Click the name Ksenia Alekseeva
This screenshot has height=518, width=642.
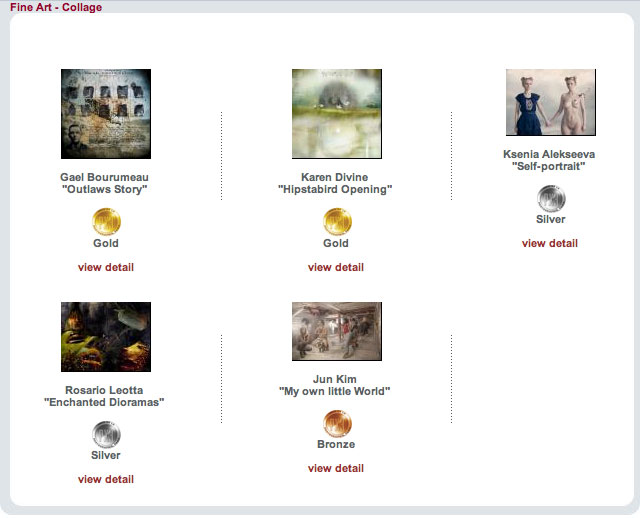[x=549, y=154]
